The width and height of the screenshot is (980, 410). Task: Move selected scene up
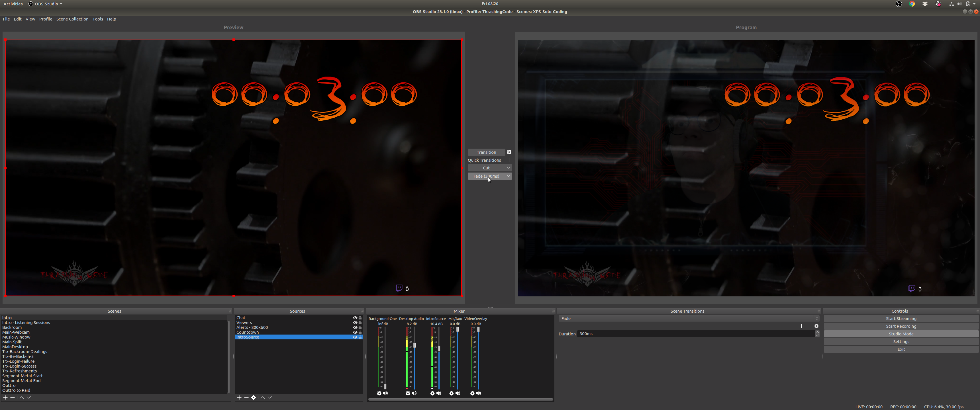click(x=22, y=397)
